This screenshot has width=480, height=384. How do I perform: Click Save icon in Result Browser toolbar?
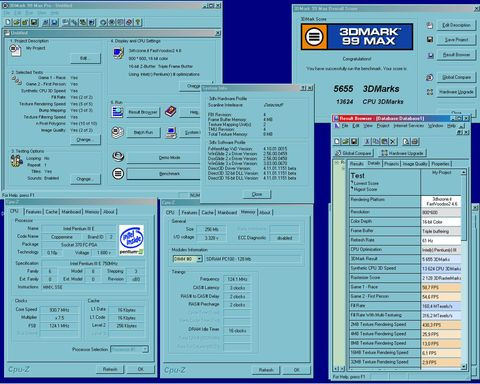pos(354,141)
